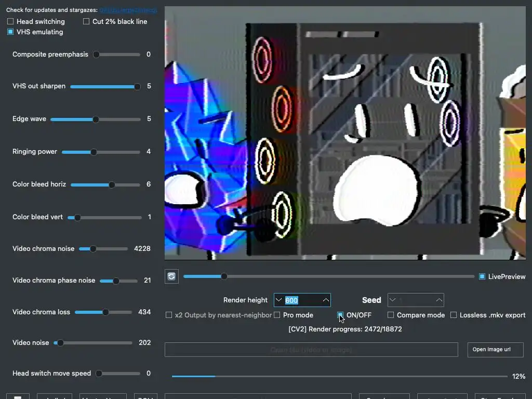Click the Video chroma phase noise value 21

(147, 280)
